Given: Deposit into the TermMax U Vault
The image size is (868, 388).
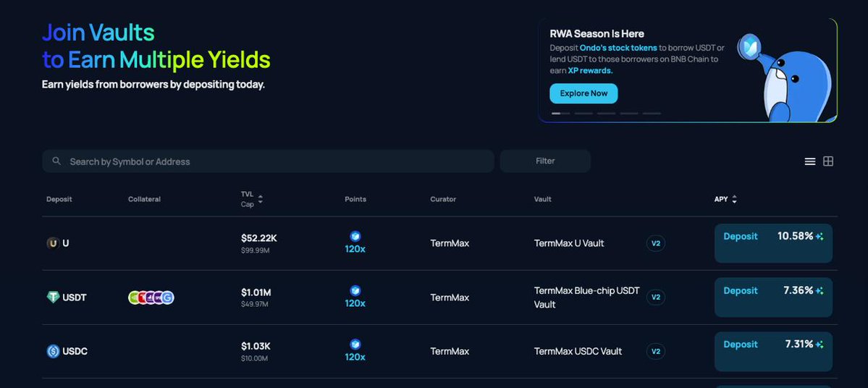Looking at the screenshot, I should [x=741, y=237].
